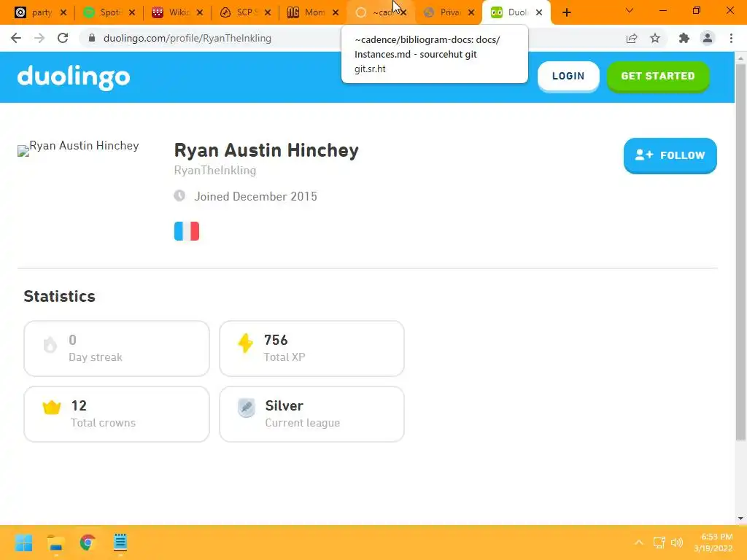
Task: Open the tab search chevron
Action: 630,10
